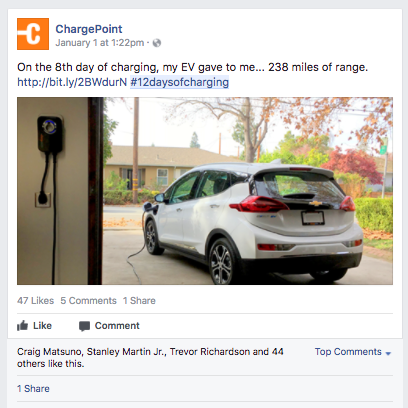
Task: Open the EV charging photo
Action: point(205,191)
